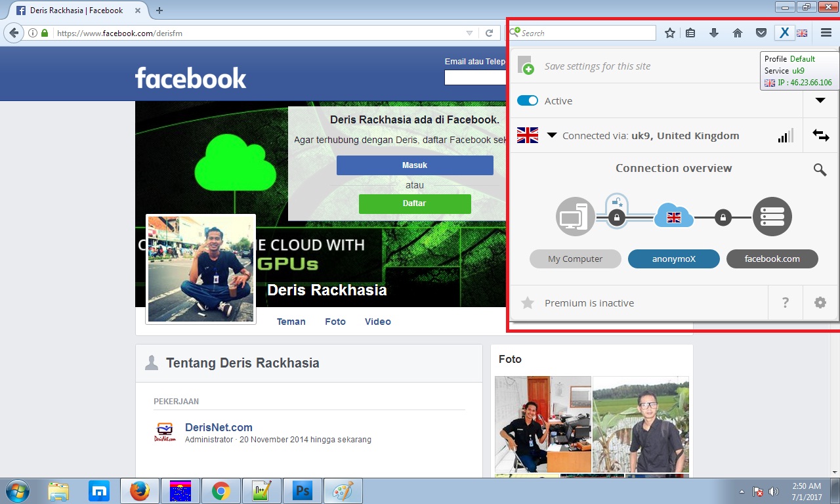This screenshot has height=504, width=840.
Task: Open the photo of man with glasses
Action: [640, 425]
